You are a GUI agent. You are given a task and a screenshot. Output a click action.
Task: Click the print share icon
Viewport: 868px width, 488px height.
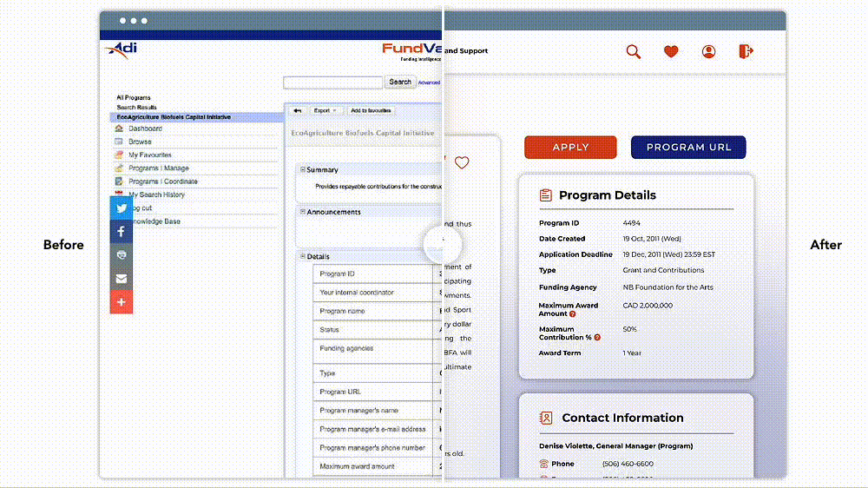point(122,254)
